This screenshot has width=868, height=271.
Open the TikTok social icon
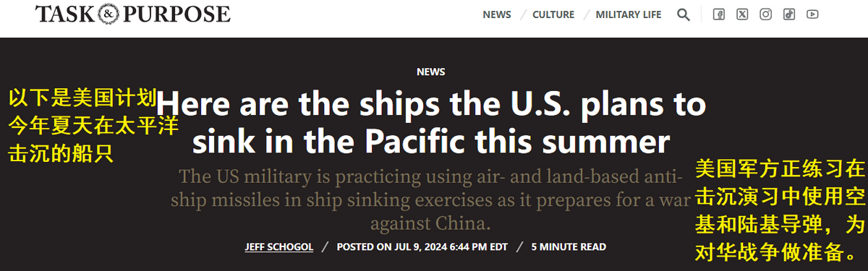[x=789, y=14]
